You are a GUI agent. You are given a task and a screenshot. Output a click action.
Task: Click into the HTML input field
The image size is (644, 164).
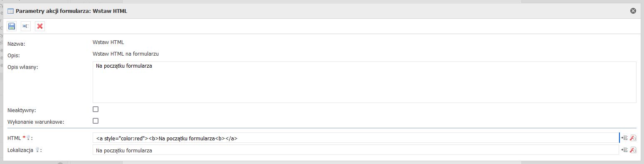(x=356, y=138)
